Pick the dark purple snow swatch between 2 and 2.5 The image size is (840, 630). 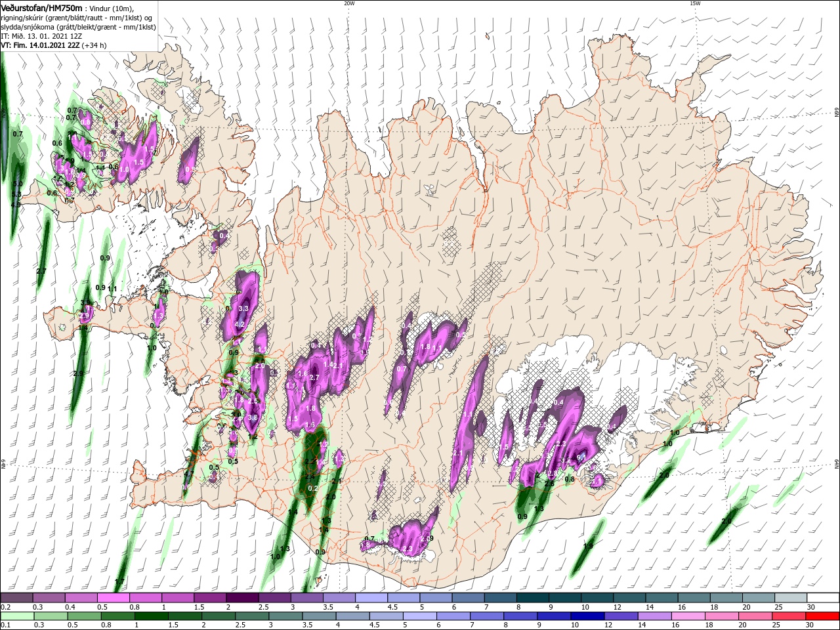coord(241,598)
